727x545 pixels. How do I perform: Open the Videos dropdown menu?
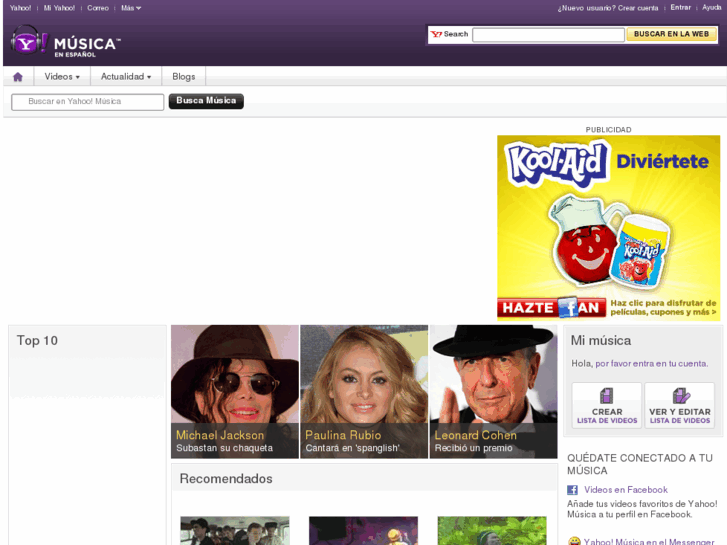pyautogui.click(x=62, y=77)
